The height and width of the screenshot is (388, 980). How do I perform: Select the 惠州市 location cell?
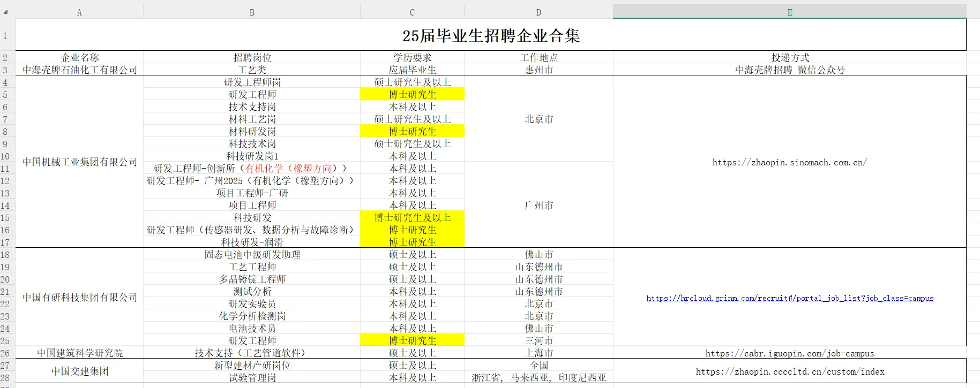(538, 70)
